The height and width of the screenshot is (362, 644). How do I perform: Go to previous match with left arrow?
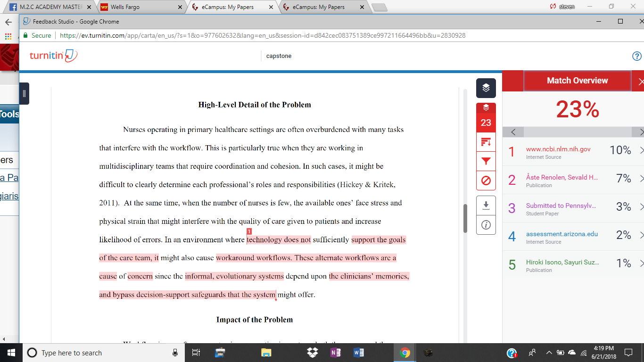point(513,132)
